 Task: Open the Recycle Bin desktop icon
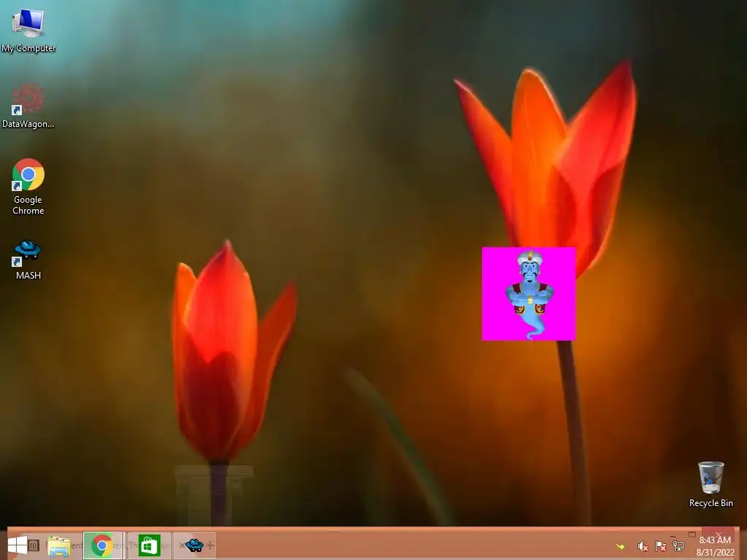pos(711,484)
